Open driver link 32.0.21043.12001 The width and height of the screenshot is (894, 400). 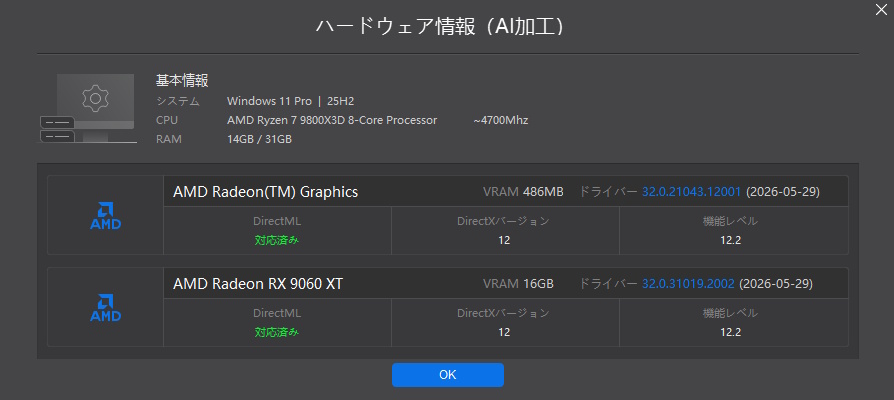pos(691,192)
